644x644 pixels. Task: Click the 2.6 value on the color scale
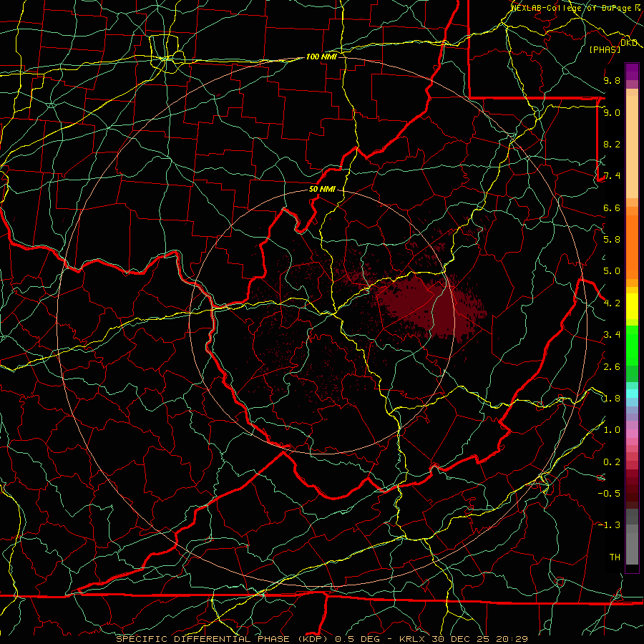click(612, 367)
